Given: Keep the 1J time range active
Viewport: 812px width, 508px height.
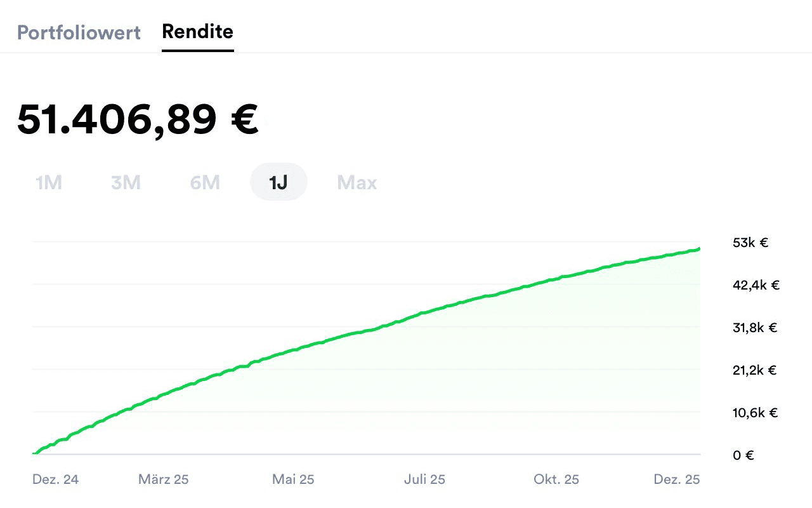Looking at the screenshot, I should [x=279, y=182].
